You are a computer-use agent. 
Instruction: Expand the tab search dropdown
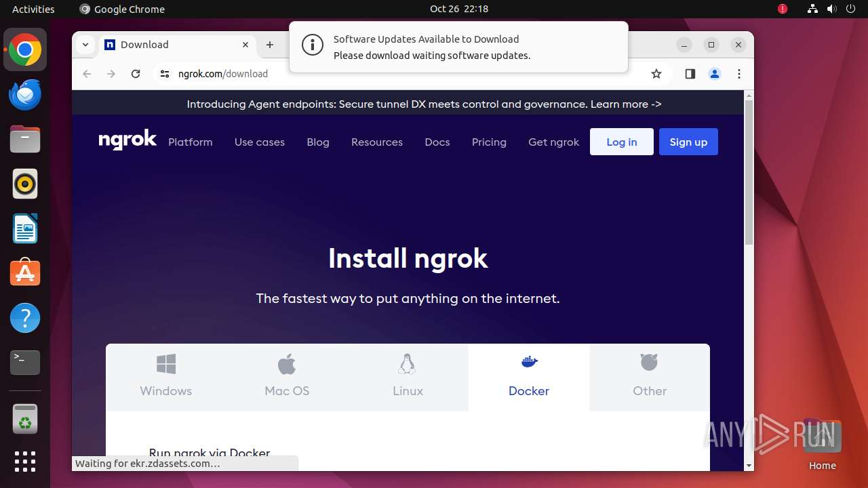[x=85, y=45]
